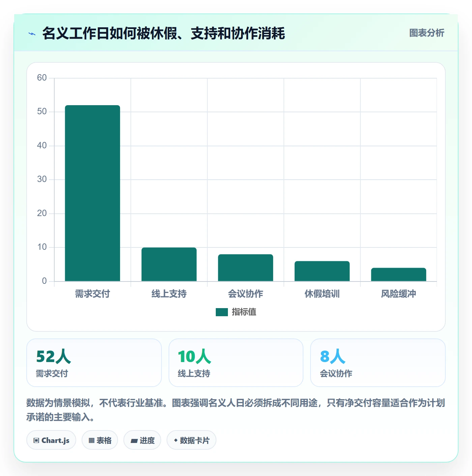Click the y-axis value 10
This screenshot has width=472, height=476.
click(x=42, y=247)
